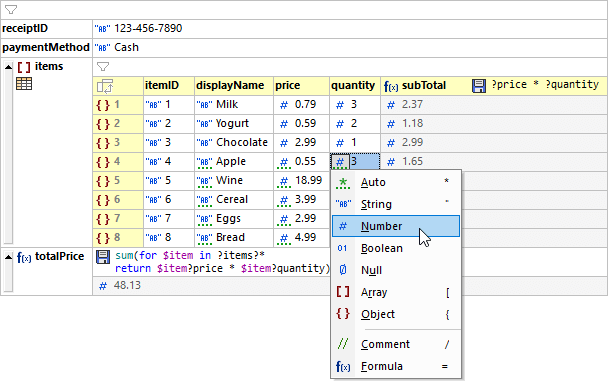Choose Null type from menu
This screenshot has width=608, height=382.
pos(396,270)
